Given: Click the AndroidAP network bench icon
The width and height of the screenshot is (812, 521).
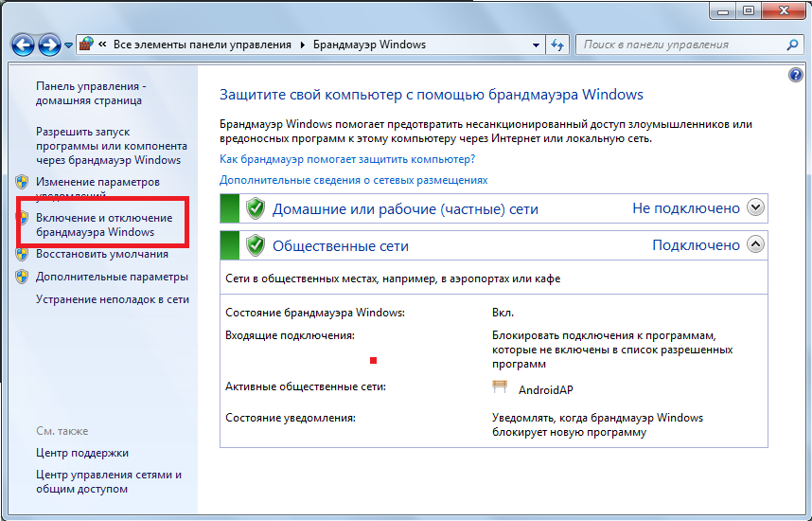Looking at the screenshot, I should (501, 387).
